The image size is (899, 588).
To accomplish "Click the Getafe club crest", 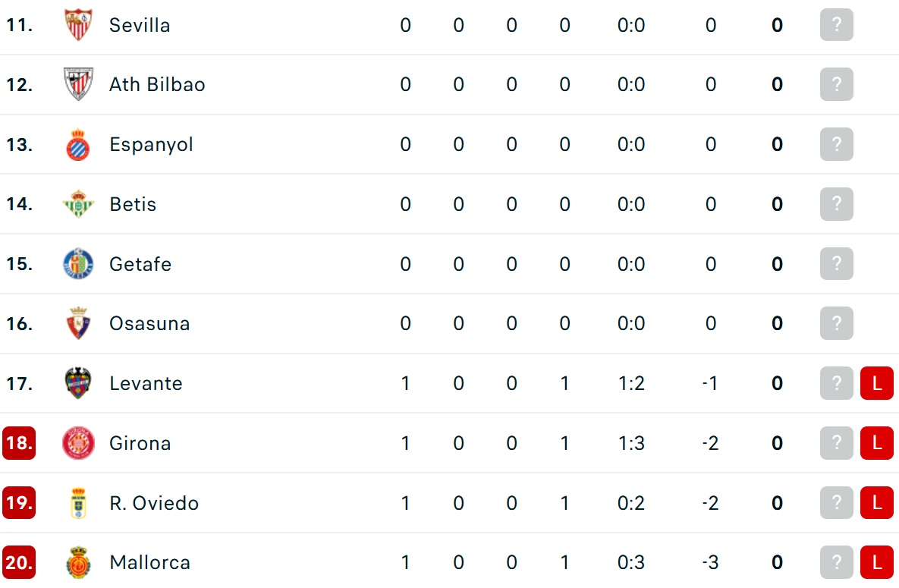I will tap(78, 263).
